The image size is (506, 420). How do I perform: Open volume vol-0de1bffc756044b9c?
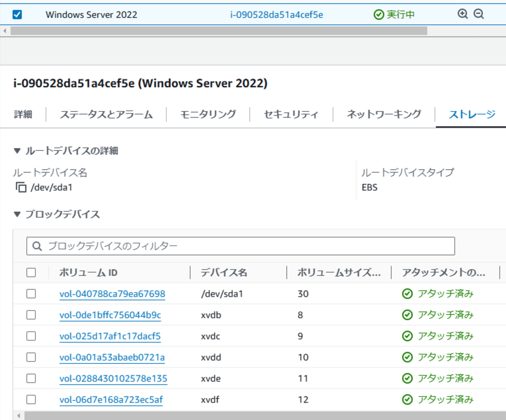(110, 315)
